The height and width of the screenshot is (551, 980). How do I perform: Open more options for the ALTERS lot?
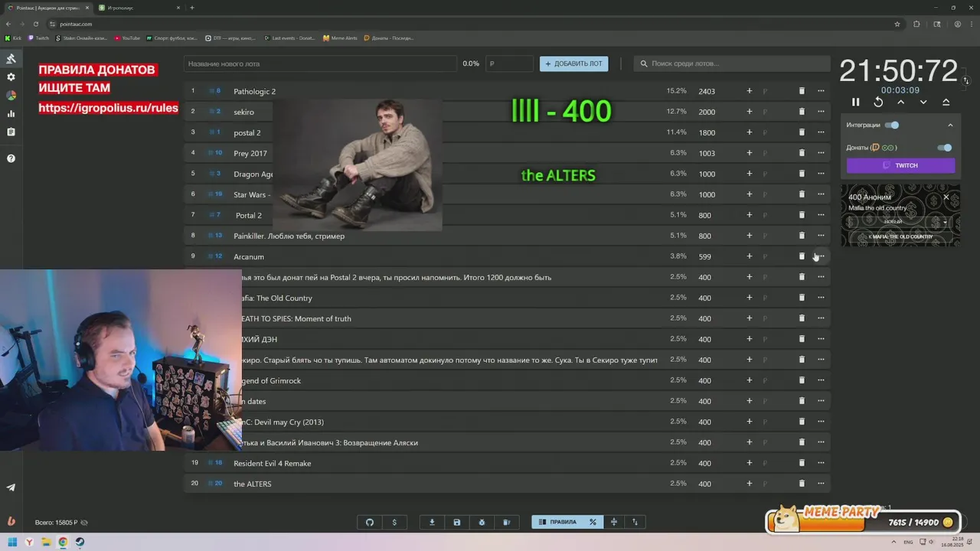pyautogui.click(x=821, y=484)
